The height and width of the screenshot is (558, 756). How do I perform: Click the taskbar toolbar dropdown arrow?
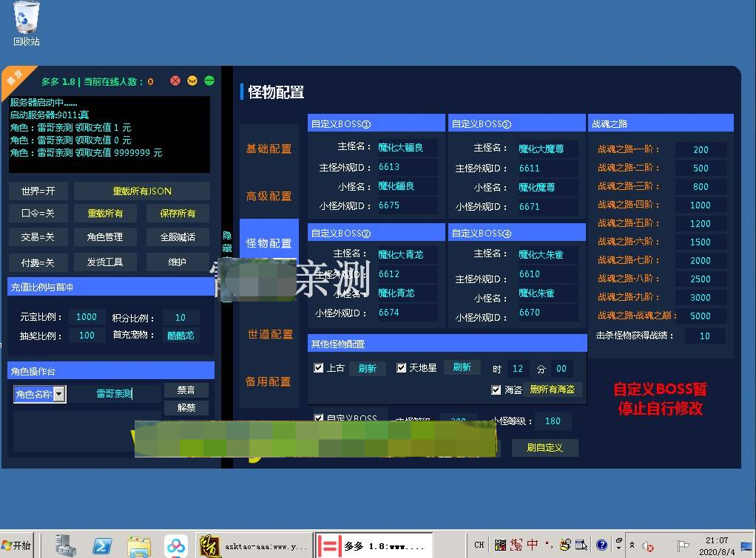618,548
